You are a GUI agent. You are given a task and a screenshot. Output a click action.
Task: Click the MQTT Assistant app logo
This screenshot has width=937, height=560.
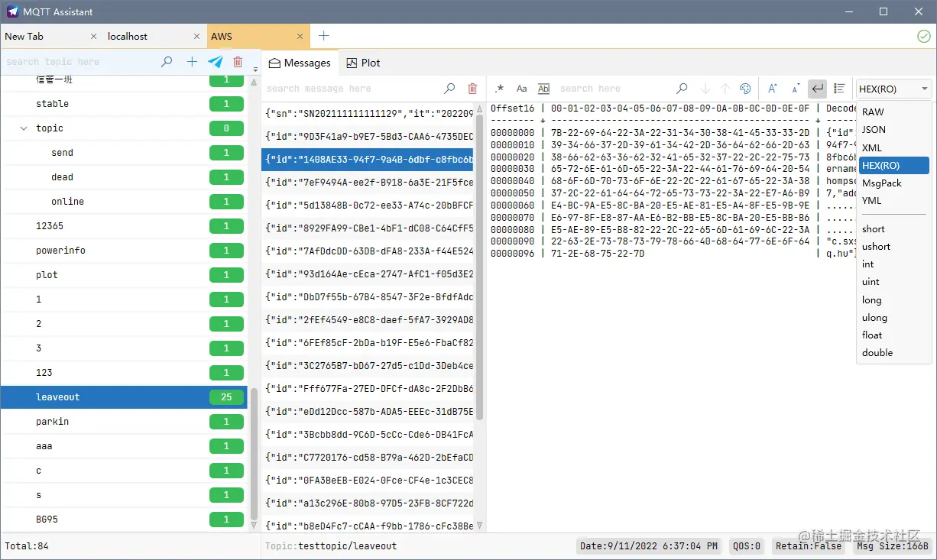(x=12, y=11)
